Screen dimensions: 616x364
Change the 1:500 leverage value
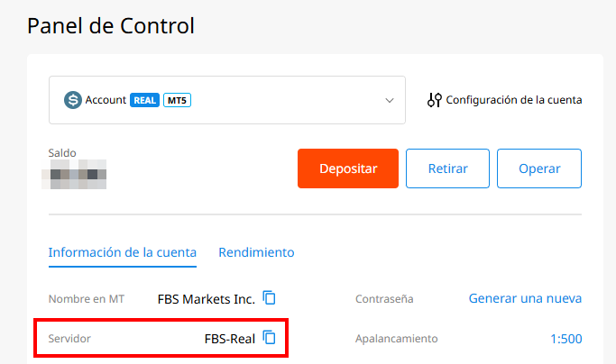(x=566, y=339)
